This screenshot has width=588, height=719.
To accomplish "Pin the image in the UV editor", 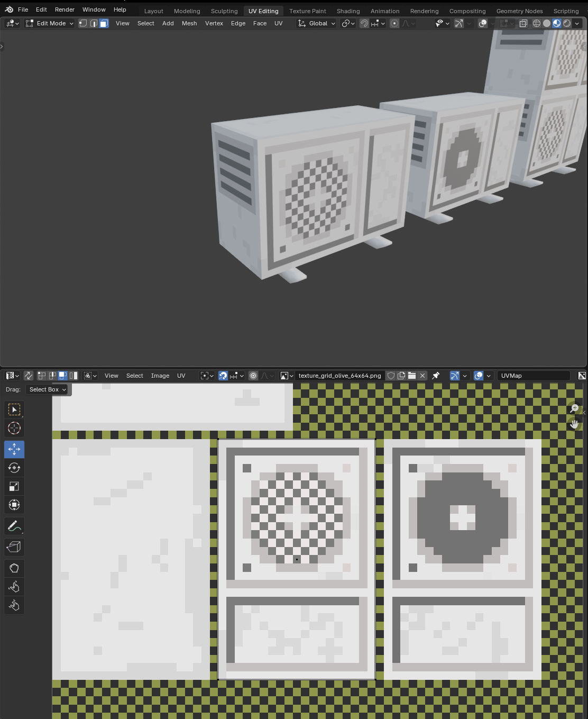I will (436, 376).
